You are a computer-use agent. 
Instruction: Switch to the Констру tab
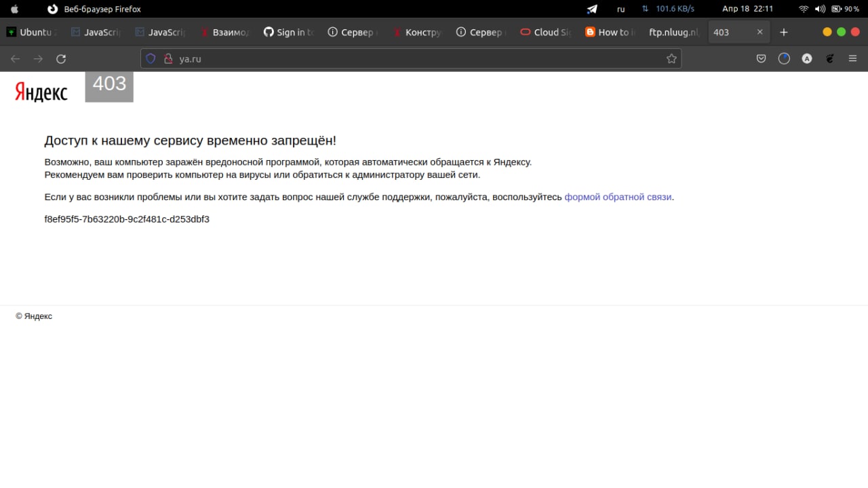pos(417,32)
